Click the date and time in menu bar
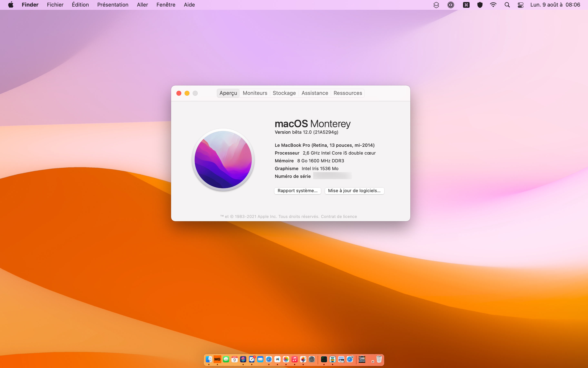This screenshot has height=368, width=588. (555, 5)
